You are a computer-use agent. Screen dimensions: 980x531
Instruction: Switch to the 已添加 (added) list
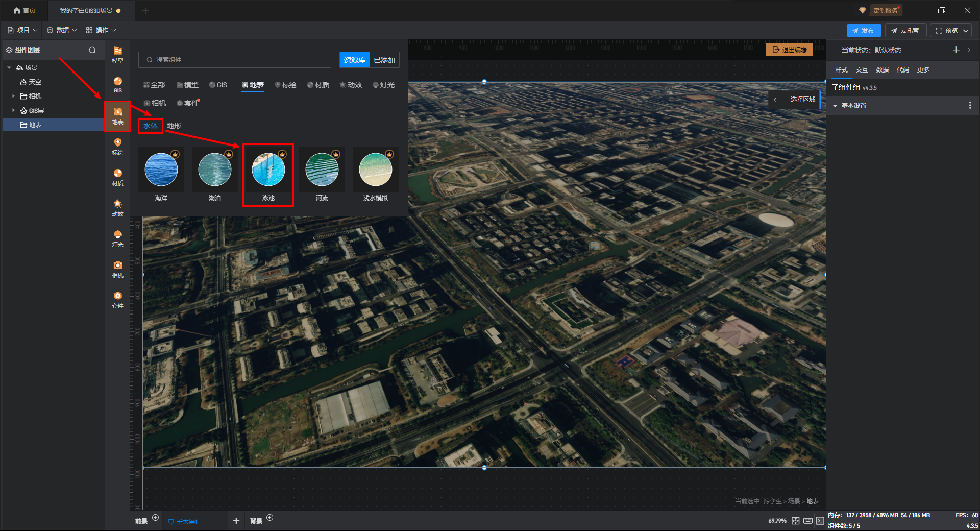point(384,60)
